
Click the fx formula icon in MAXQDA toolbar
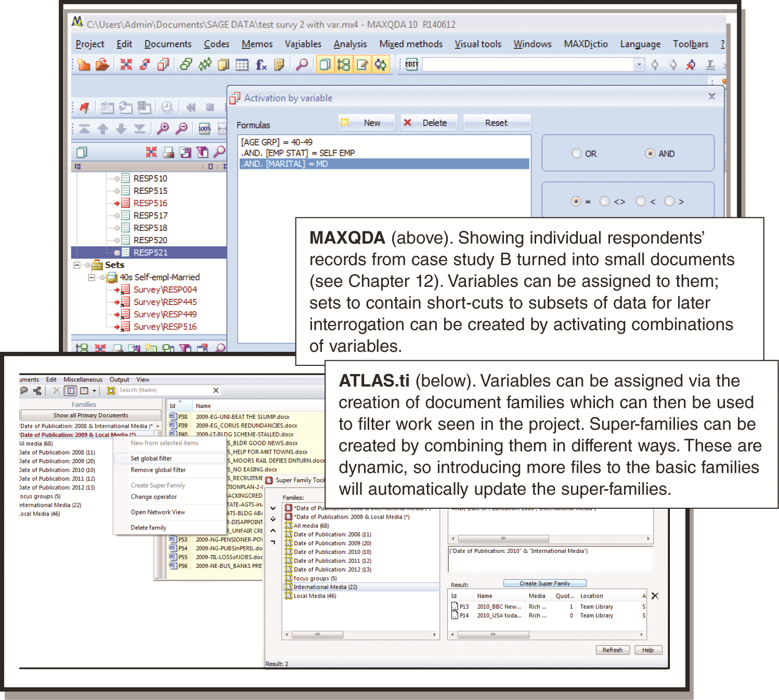click(261, 65)
